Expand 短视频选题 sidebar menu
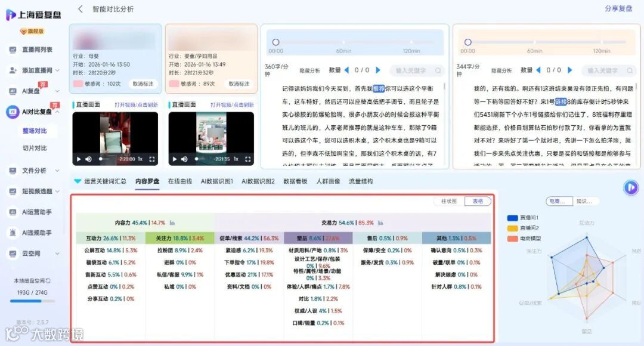 pyautogui.click(x=57, y=191)
